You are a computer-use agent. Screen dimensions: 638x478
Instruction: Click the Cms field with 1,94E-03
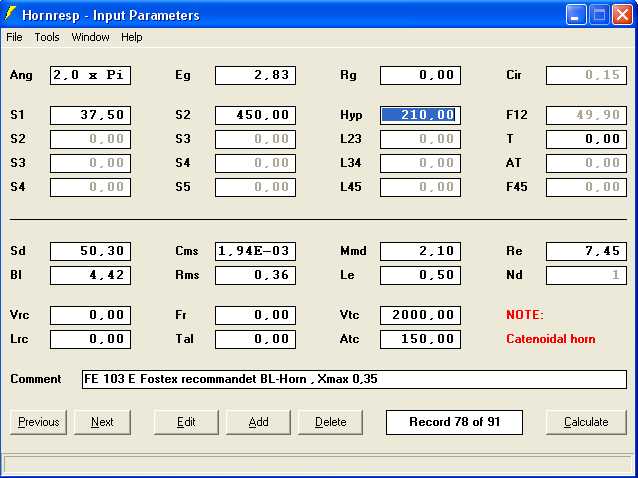(x=255, y=251)
